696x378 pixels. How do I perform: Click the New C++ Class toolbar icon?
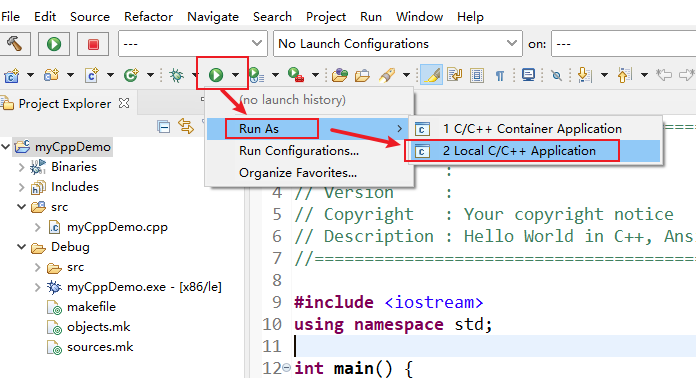[x=131, y=75]
